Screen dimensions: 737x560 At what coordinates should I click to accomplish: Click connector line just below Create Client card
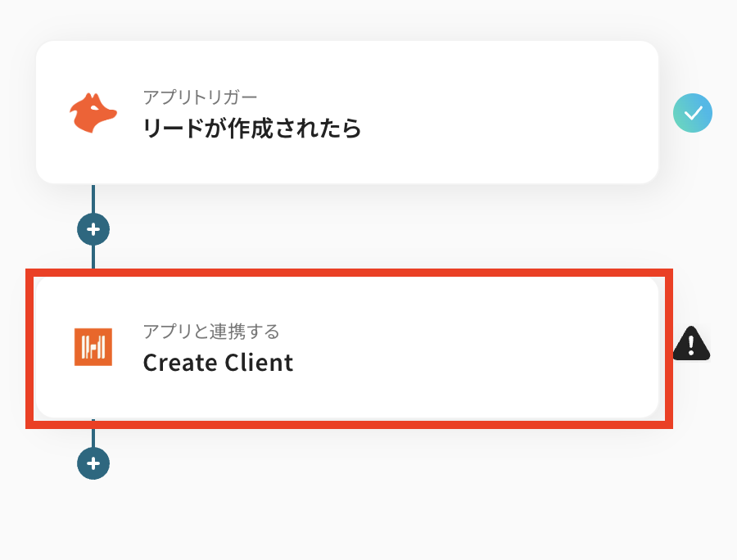click(93, 436)
